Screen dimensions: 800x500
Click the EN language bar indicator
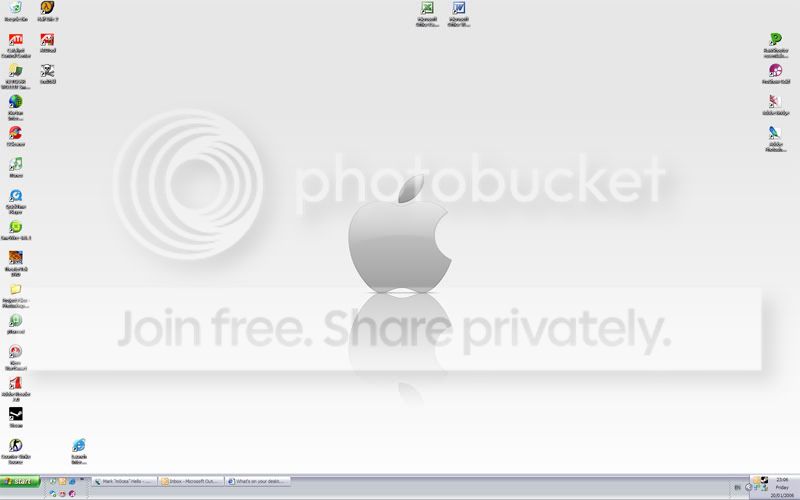coord(738,486)
